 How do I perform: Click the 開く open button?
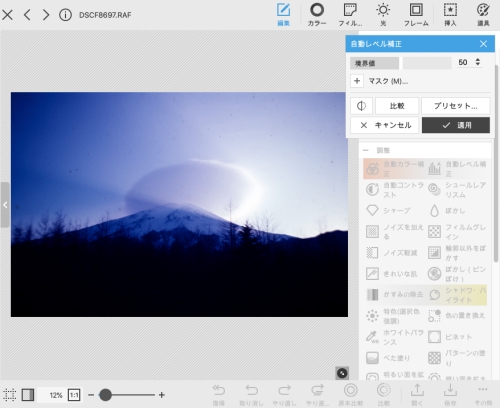tap(417, 395)
